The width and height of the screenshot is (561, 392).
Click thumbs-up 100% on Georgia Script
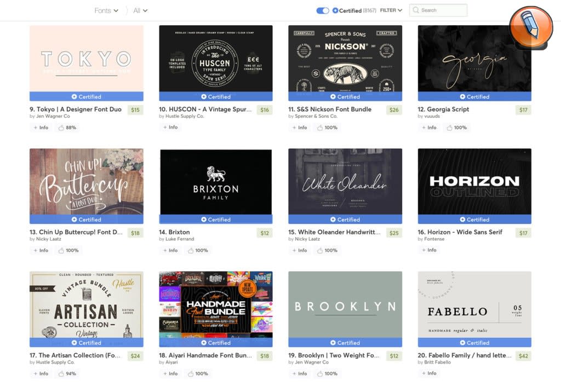click(x=456, y=128)
